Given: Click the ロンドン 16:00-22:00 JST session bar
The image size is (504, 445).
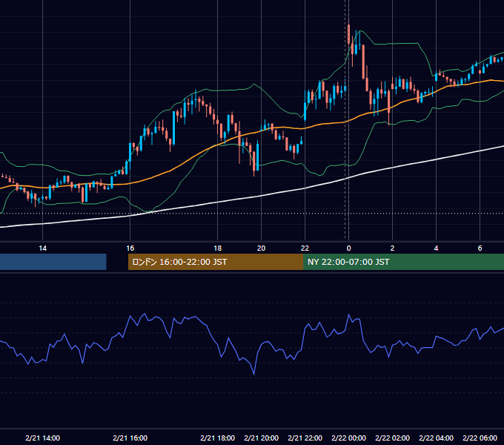Looking at the screenshot, I should click(216, 262).
